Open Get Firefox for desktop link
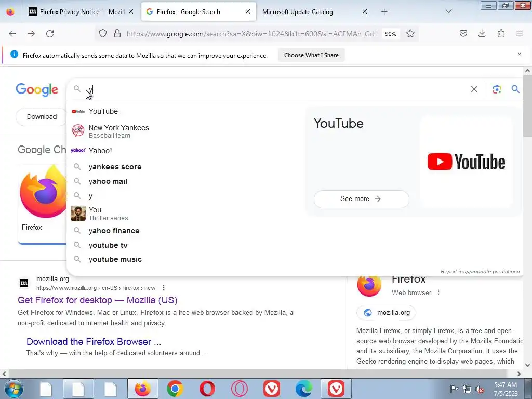 click(x=97, y=300)
